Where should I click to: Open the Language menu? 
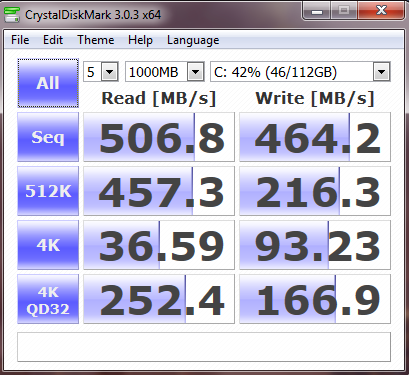pos(193,40)
